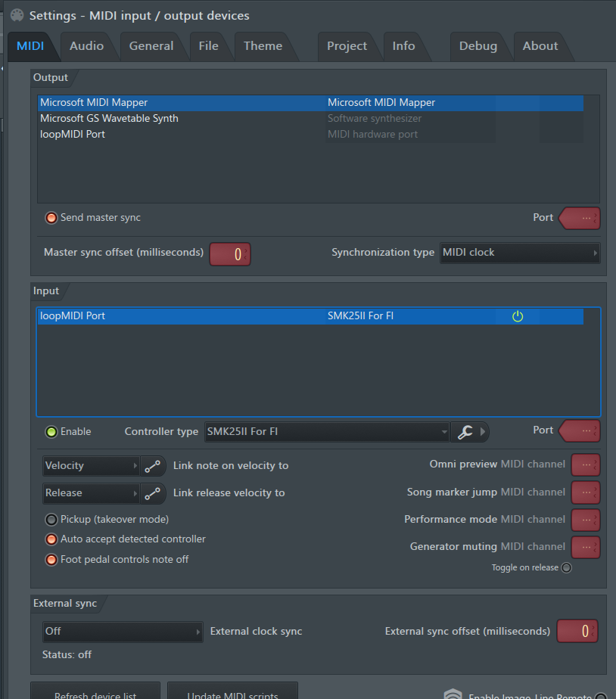Screen dimensions: 616x699
Task: Open the About tab
Action: [540, 46]
